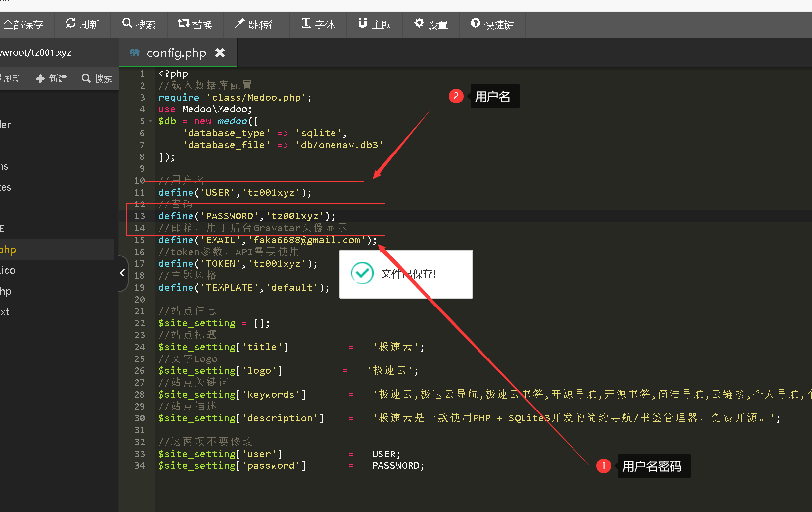Click the 刷新 refresh icon in top toolbar
The image size is (812, 512).
coord(71,24)
